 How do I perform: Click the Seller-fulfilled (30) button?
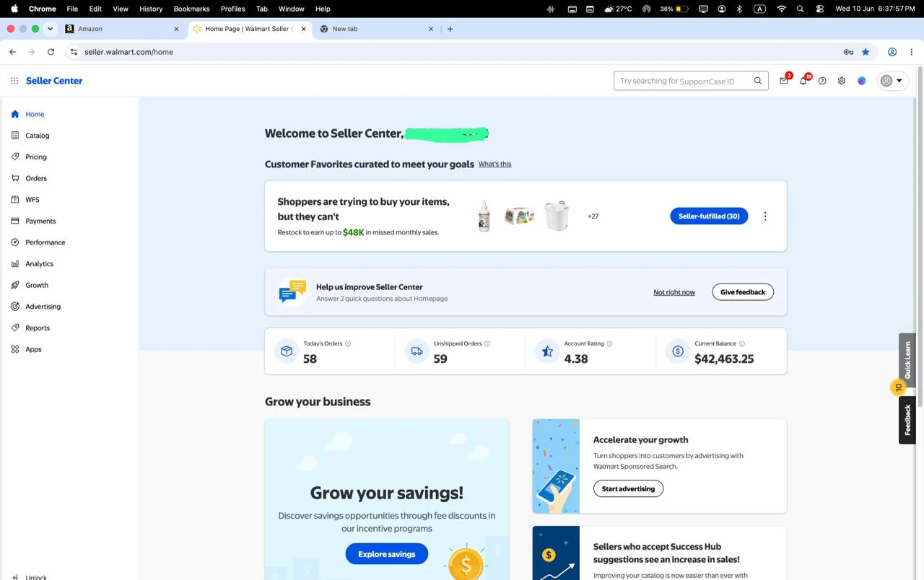(709, 216)
